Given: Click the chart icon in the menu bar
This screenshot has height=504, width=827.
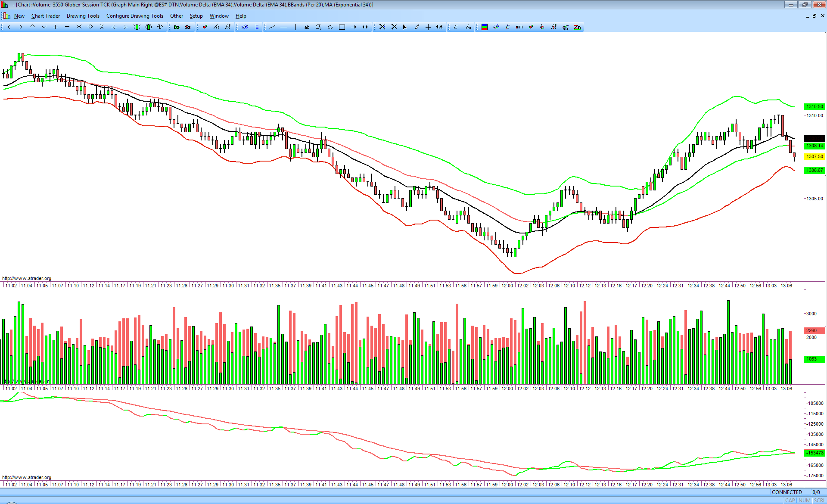Looking at the screenshot, I should point(6,16).
